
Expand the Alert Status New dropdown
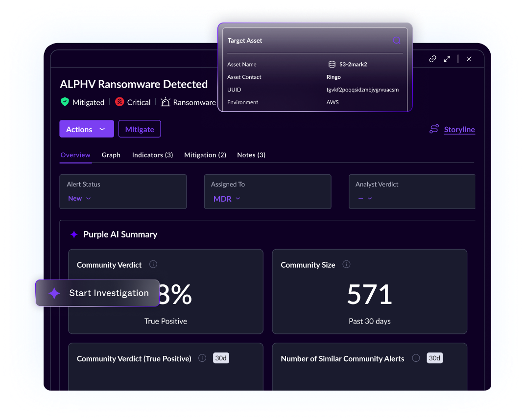79,198
